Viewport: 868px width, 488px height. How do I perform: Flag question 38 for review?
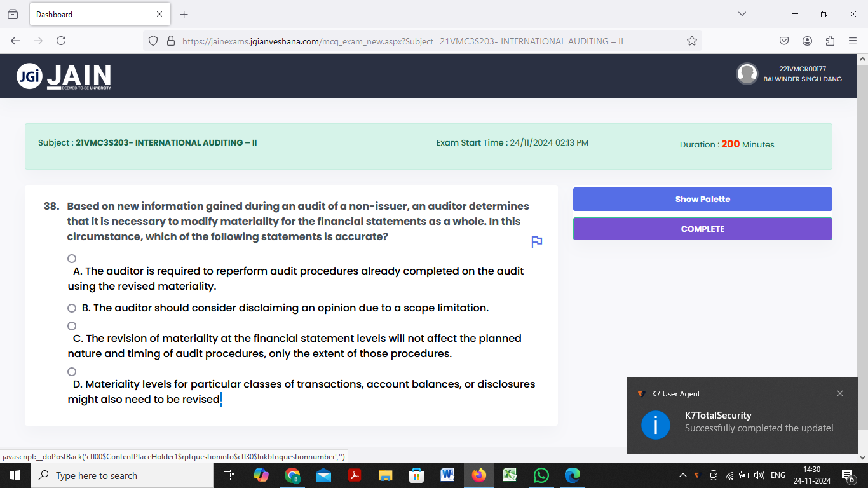coord(536,241)
